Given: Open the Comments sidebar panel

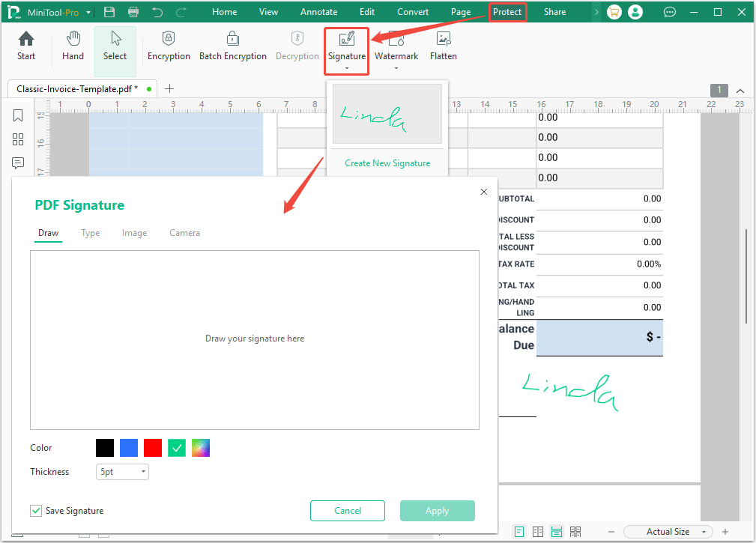Looking at the screenshot, I should [x=18, y=163].
